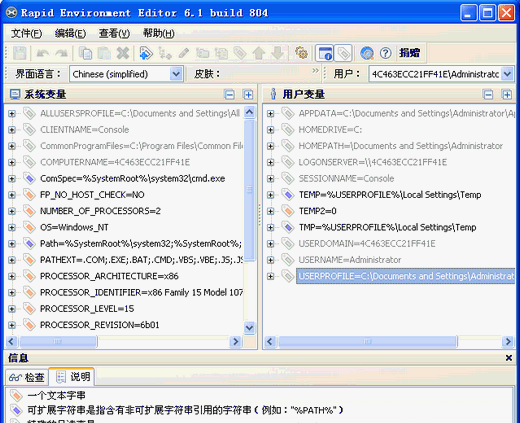The width and height of the screenshot is (520, 423).
Task: Expand the APPDATA user variable node
Action: [270, 114]
